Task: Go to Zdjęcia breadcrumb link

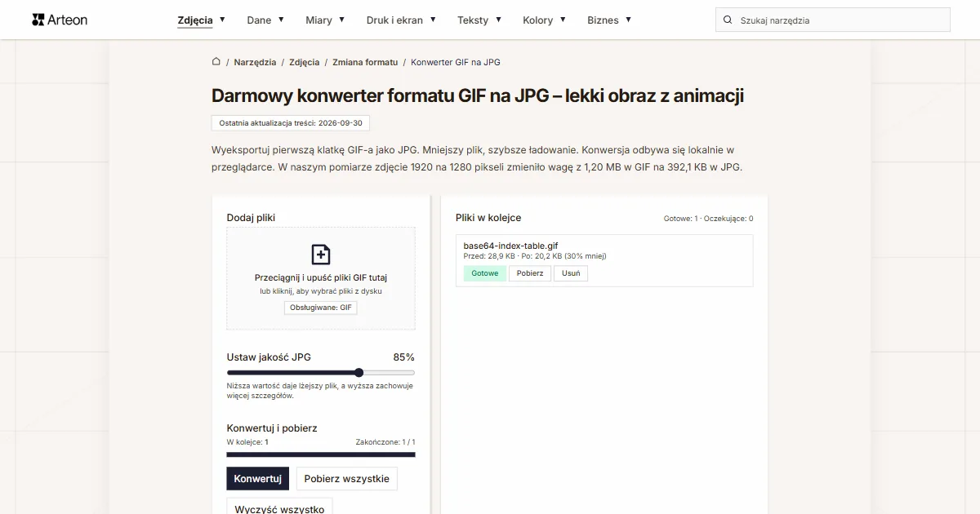Action: (304, 62)
